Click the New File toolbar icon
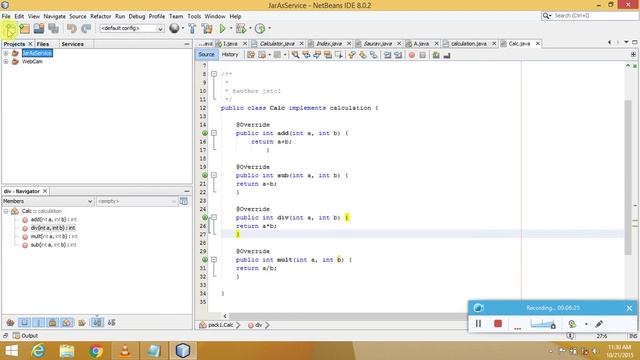Image resolution: width=640 pixels, height=360 pixels. pyautogui.click(x=10, y=29)
